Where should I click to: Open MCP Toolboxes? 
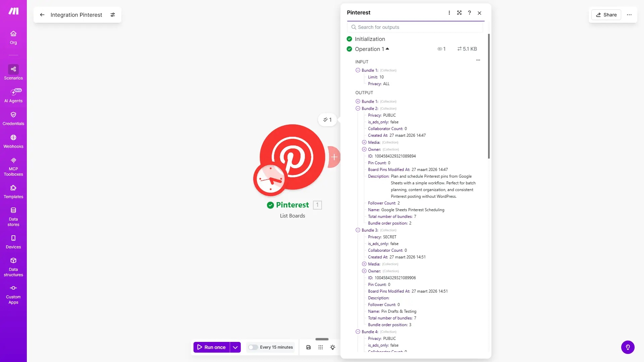[13, 167]
